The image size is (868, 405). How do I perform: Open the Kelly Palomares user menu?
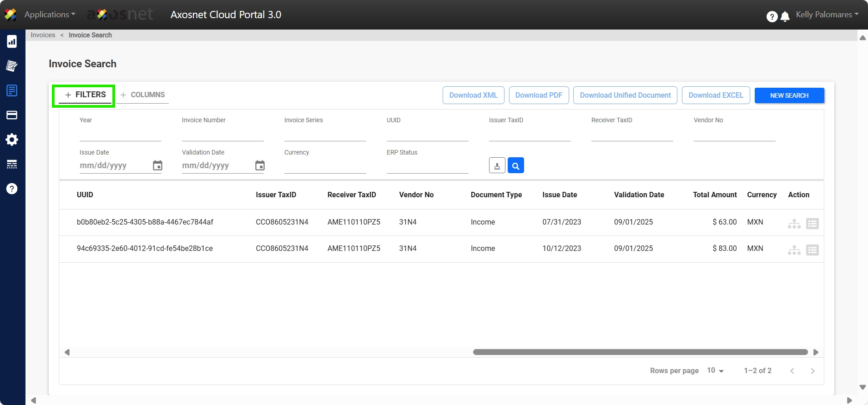click(x=827, y=15)
